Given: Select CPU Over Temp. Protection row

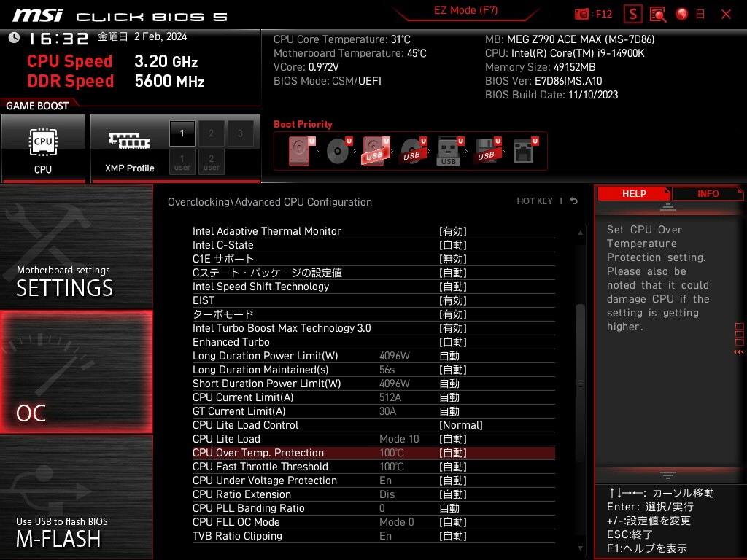Looking at the screenshot, I should pyautogui.click(x=373, y=453).
